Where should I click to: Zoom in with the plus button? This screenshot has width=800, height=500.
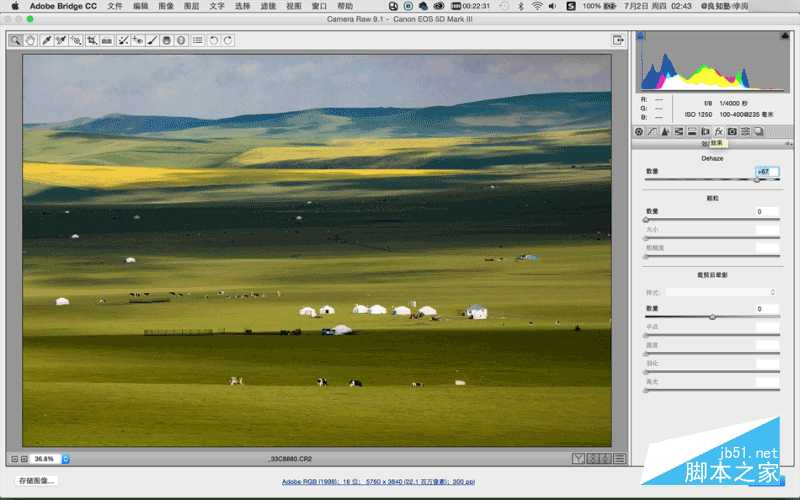[x=24, y=459]
